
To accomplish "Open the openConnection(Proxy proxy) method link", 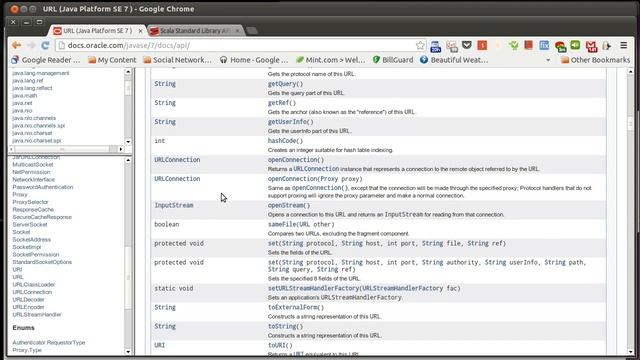I will (x=315, y=179).
